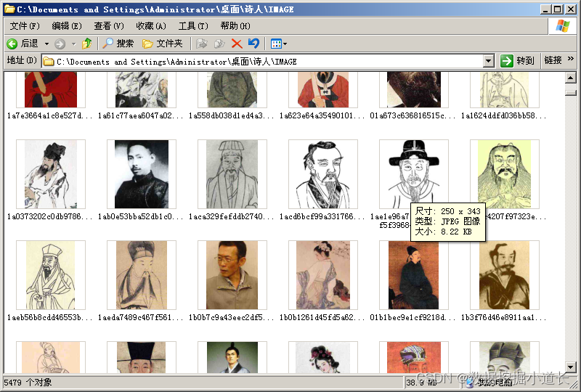Screen dimensions: 581x392
Task: Select lady painting thumbnail 1b0b1261d45fd5a62
Action: [323, 275]
